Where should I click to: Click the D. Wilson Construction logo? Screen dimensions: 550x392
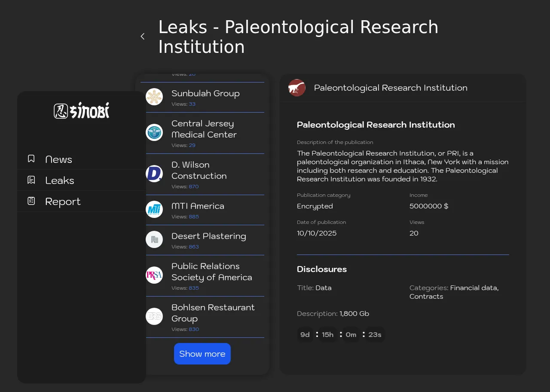154,174
